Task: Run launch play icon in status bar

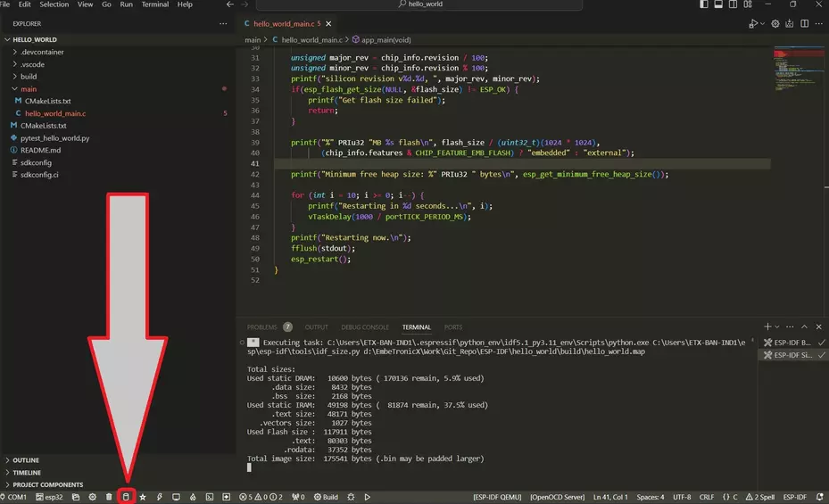Action: pyautogui.click(x=368, y=497)
